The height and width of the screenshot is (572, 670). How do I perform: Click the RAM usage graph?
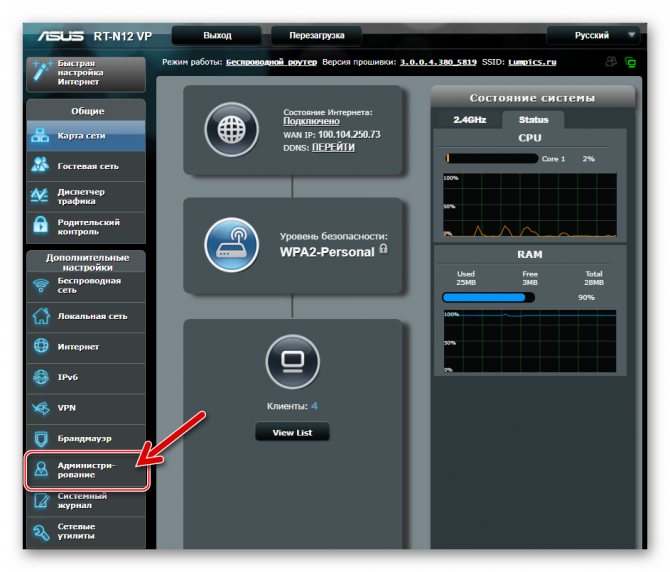point(530,341)
